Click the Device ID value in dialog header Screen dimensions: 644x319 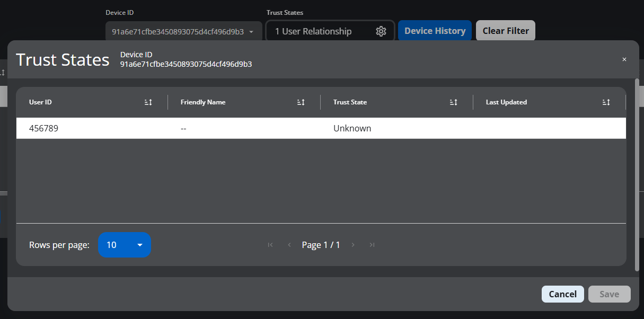186,64
